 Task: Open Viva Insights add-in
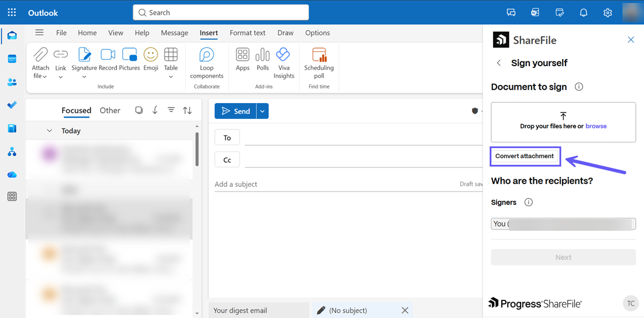(283, 54)
